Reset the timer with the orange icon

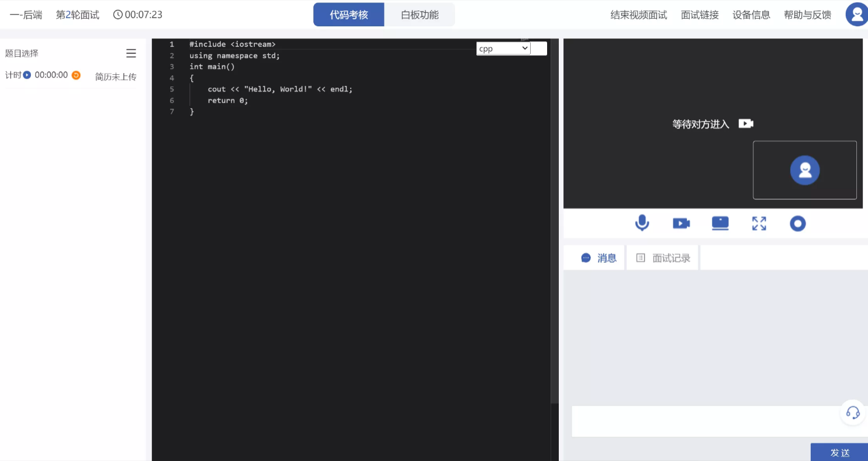[76, 75]
